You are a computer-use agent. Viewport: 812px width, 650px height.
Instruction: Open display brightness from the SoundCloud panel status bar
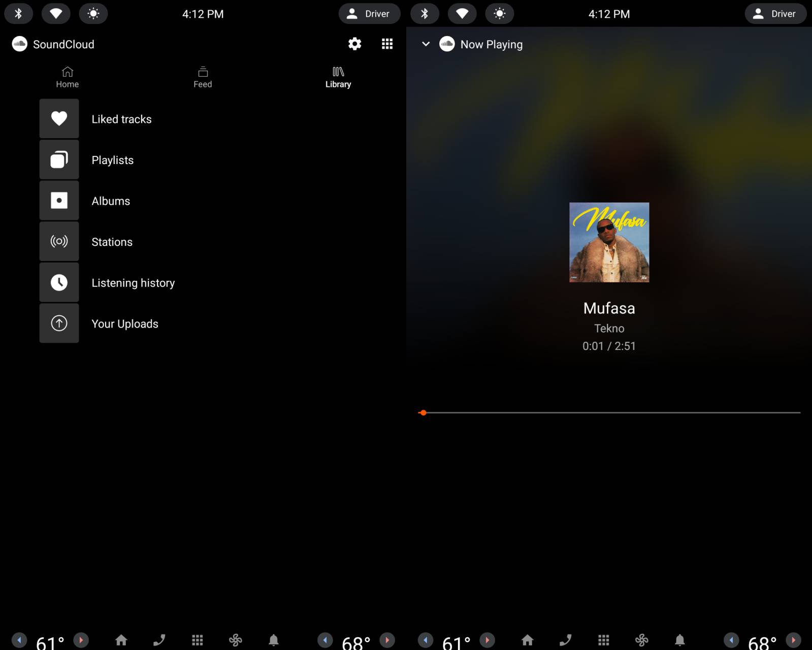tap(93, 14)
